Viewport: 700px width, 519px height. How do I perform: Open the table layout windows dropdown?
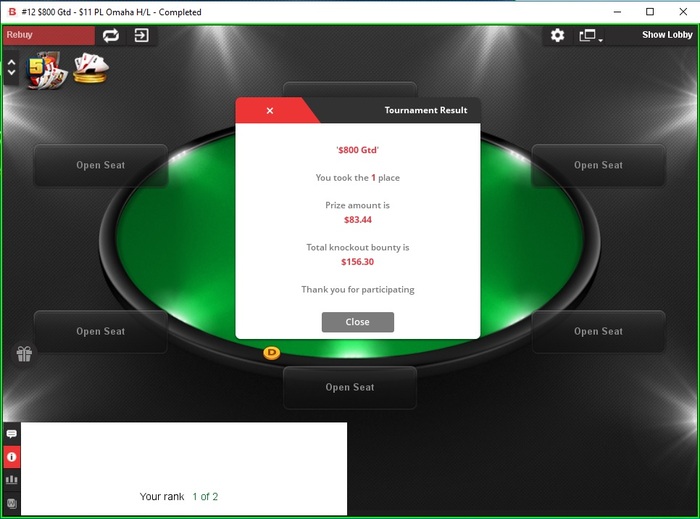coord(591,35)
